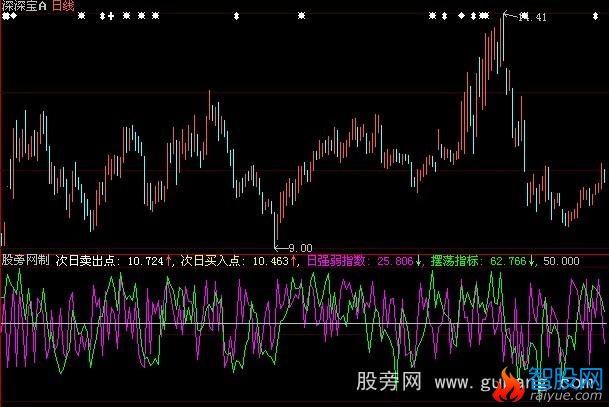The height and width of the screenshot is (407, 609).
Task: Click the 14.41 high price label
Action: coord(533,17)
